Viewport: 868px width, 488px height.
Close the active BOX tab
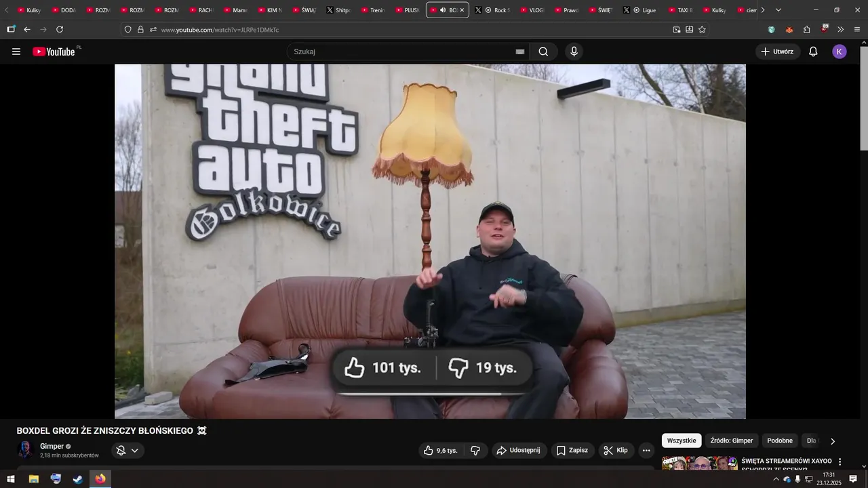[x=462, y=10]
